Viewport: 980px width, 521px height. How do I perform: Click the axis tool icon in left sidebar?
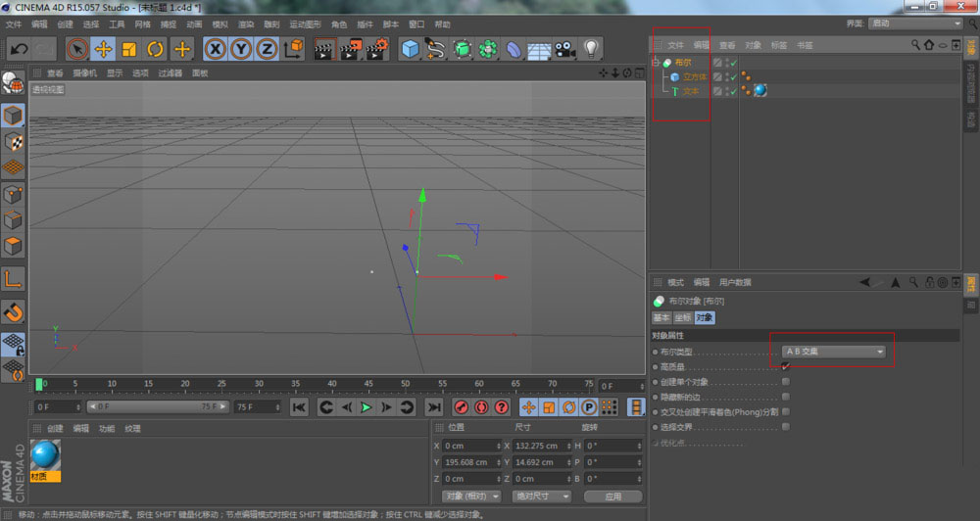coord(13,278)
